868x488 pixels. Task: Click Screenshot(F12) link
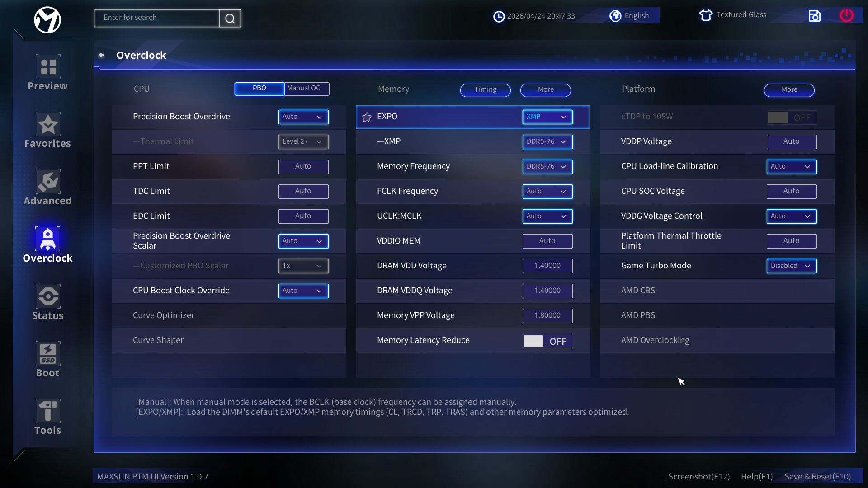click(x=699, y=477)
